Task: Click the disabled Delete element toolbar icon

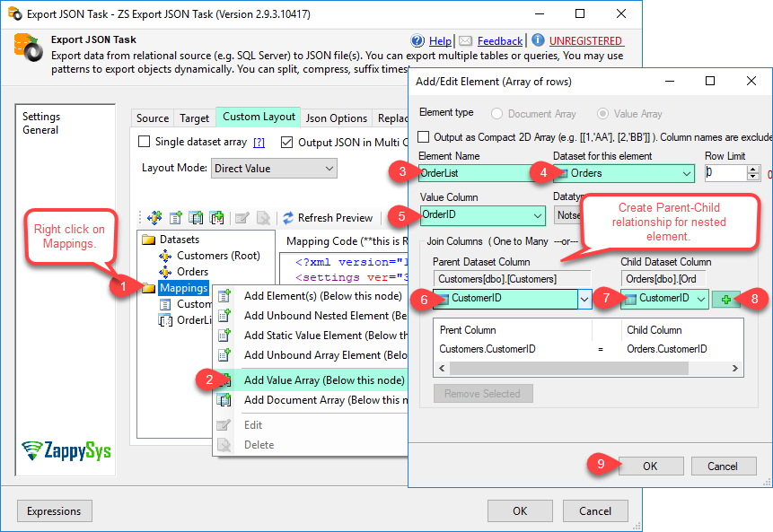Action: point(263,217)
